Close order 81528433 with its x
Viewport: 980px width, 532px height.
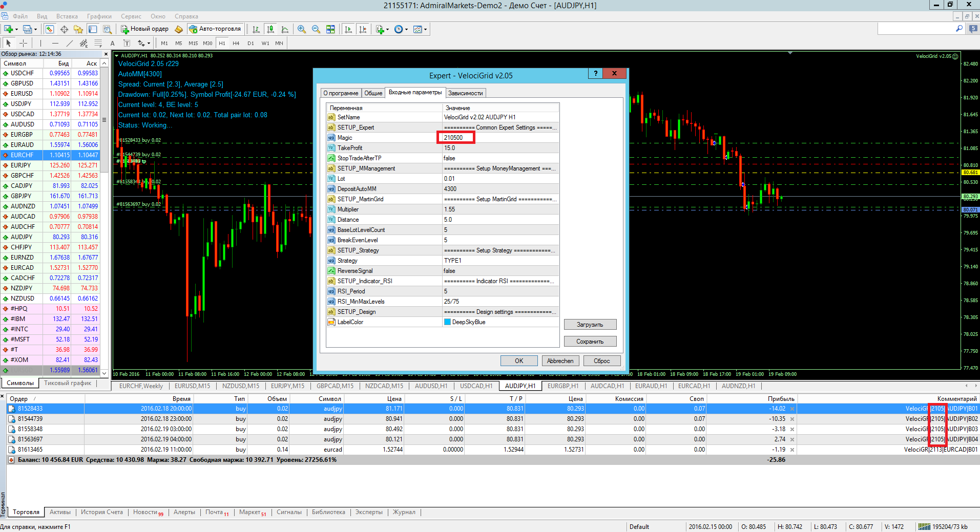(792, 409)
